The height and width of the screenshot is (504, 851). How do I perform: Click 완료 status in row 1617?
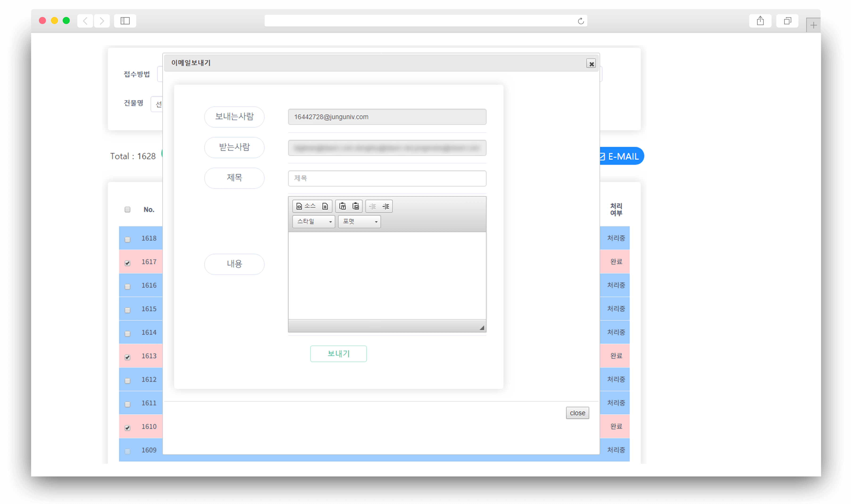click(616, 261)
